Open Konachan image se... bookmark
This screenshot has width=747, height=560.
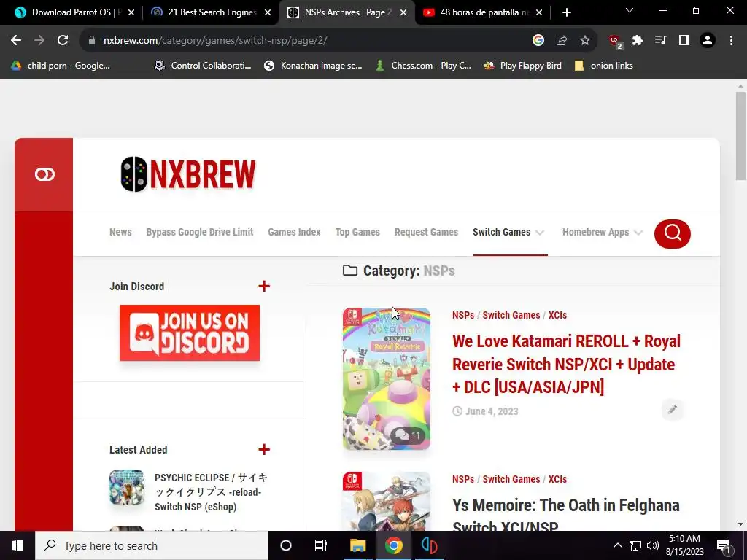point(313,66)
